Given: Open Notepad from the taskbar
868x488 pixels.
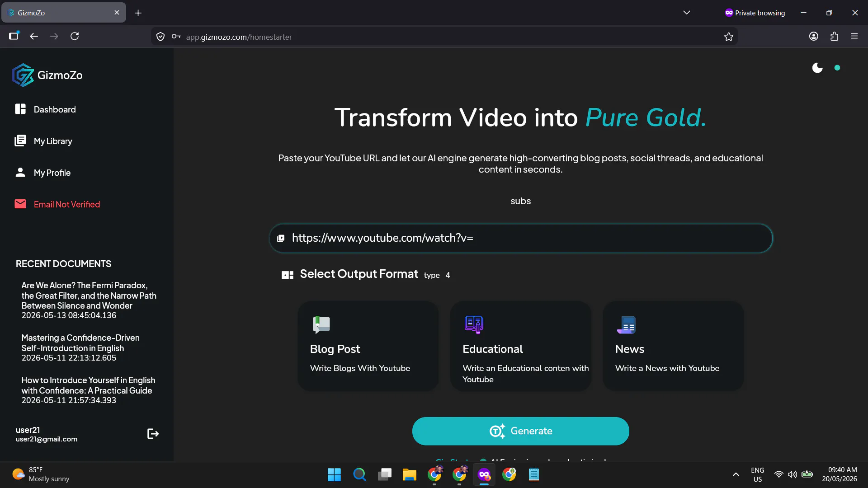Looking at the screenshot, I should click(x=534, y=474).
